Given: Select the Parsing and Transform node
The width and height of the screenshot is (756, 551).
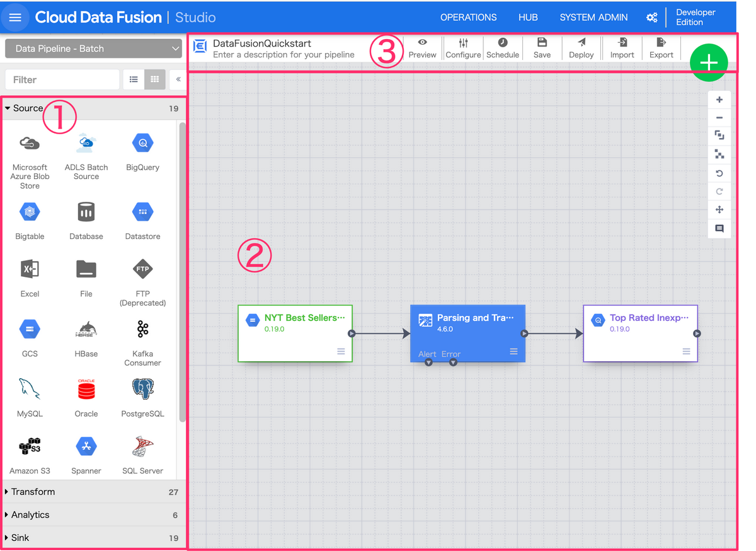Looking at the screenshot, I should pyautogui.click(x=467, y=333).
